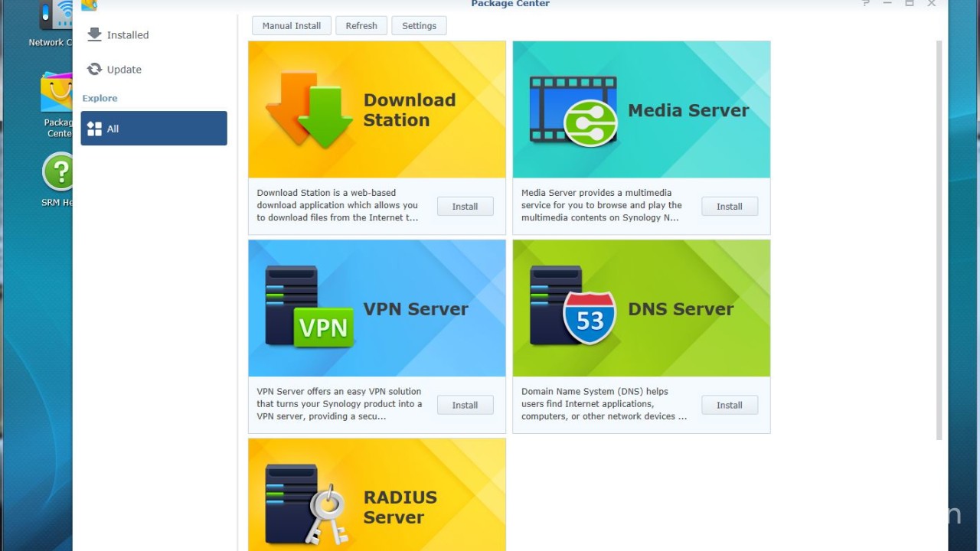Open the Update section
This screenshot has width=980, height=551.
coord(154,69)
